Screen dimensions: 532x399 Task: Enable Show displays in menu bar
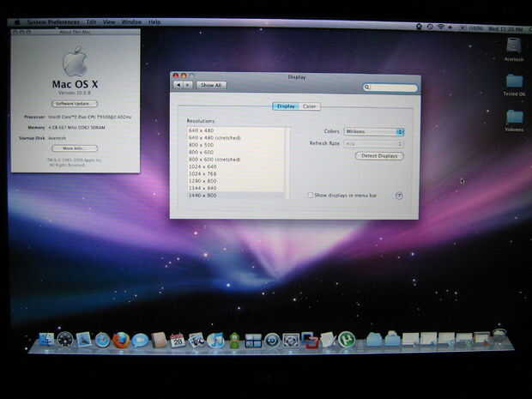tap(310, 195)
